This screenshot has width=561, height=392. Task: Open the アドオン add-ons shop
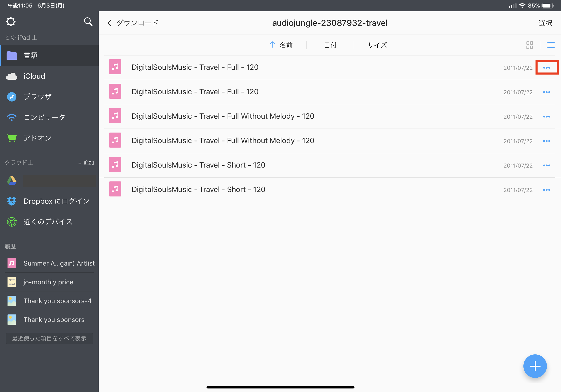click(37, 138)
